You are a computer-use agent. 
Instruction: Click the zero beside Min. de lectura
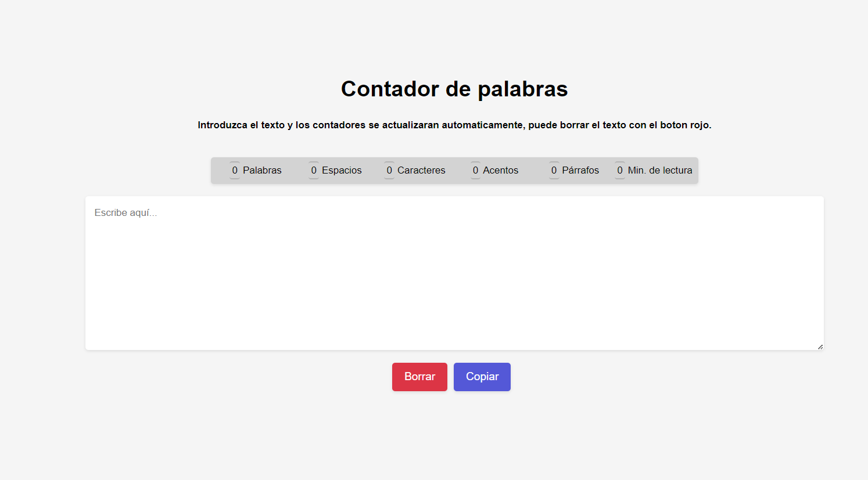619,170
